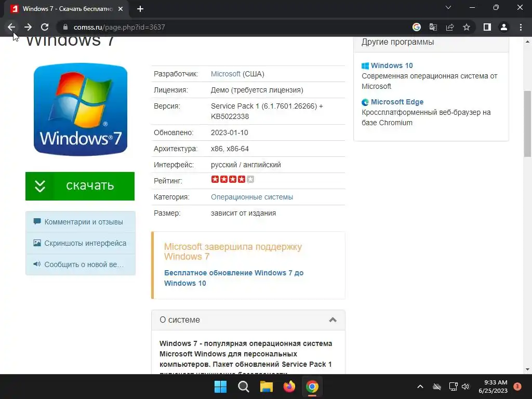This screenshot has width=532, height=399.
Task: Open the Microsoft developer link
Action: pos(225,74)
